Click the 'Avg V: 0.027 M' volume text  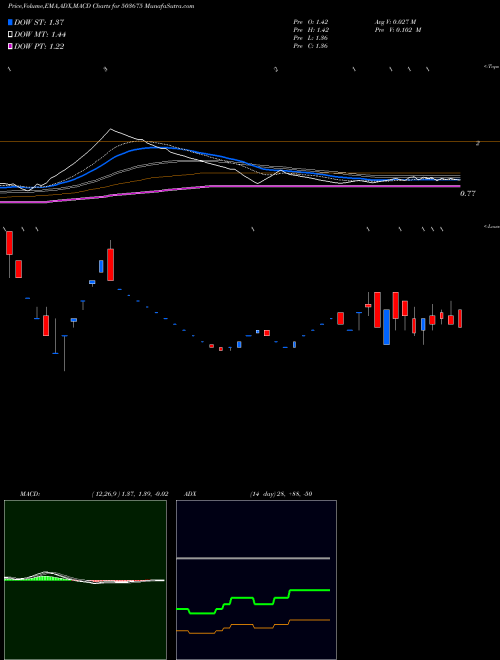coord(395,21)
